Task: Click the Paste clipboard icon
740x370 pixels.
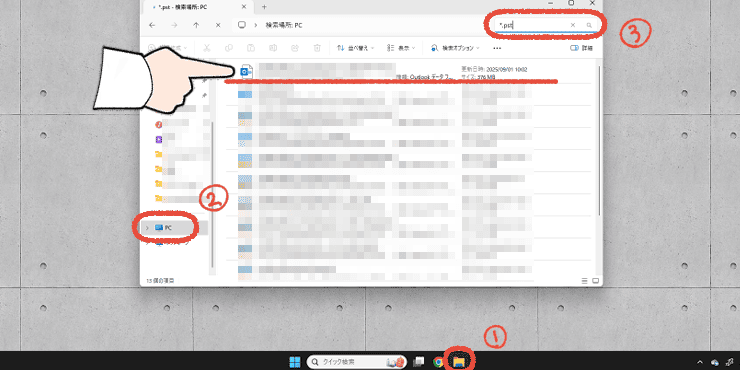Action: click(251, 48)
